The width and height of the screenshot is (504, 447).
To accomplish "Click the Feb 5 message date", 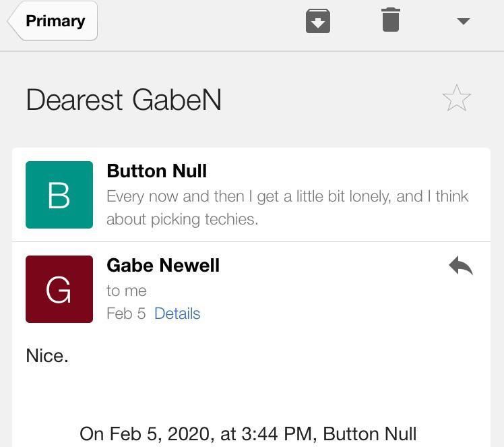I will [x=126, y=314].
